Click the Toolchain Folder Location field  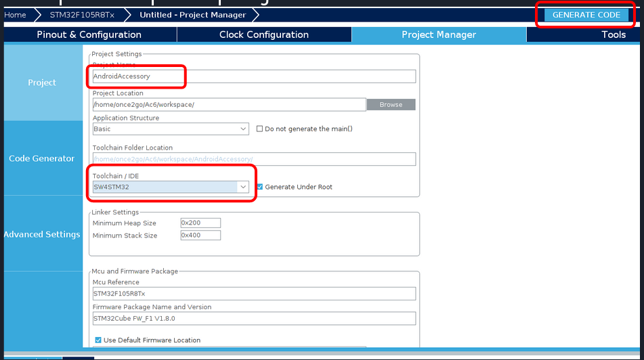(254, 159)
